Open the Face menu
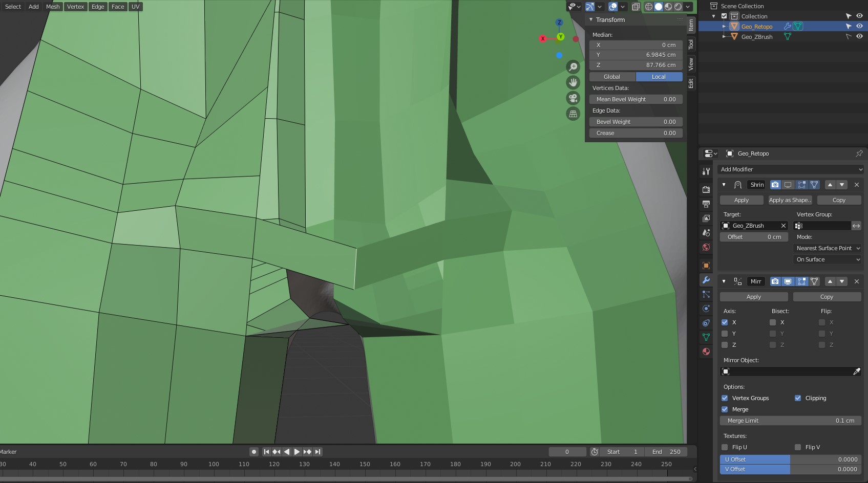This screenshot has height=483, width=868. [x=118, y=7]
